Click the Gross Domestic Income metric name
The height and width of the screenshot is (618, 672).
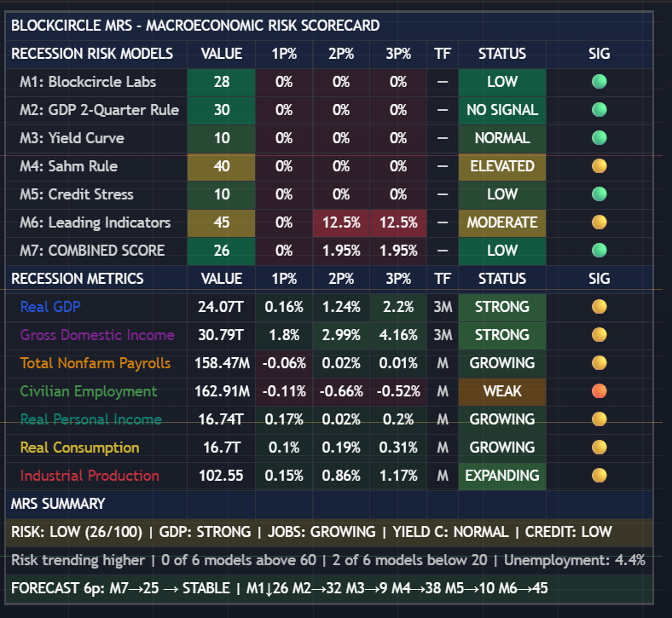(97, 334)
